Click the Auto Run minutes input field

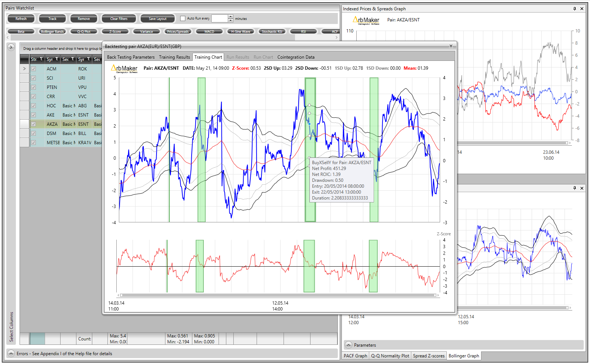coord(220,18)
